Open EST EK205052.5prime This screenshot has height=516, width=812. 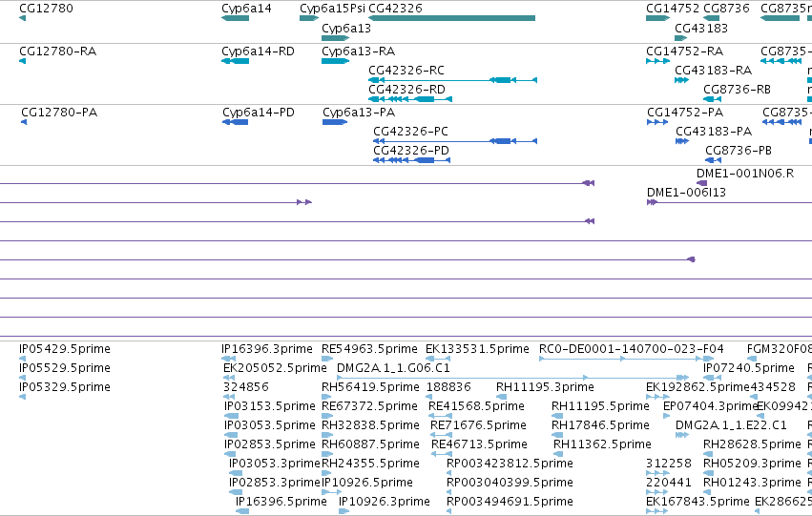click(x=275, y=368)
